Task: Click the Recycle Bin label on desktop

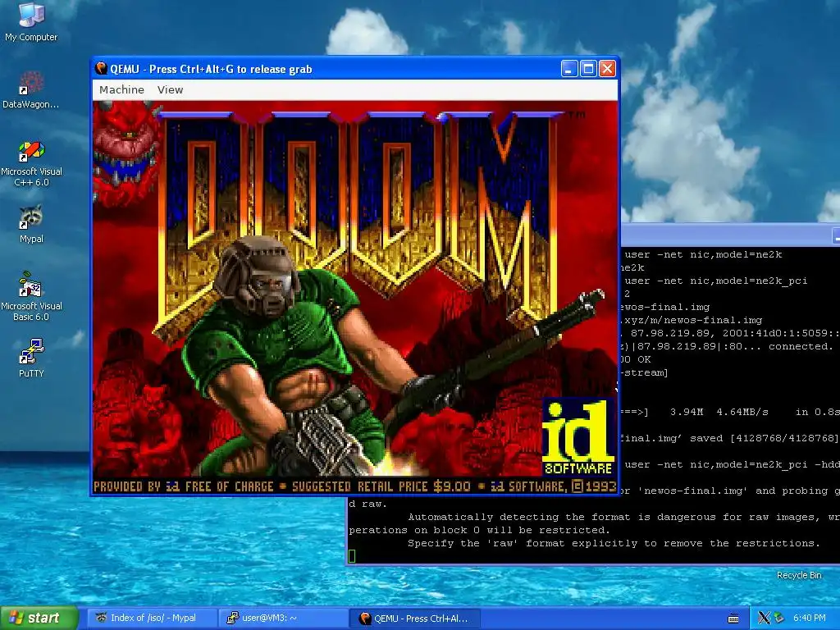Action: pos(799,575)
